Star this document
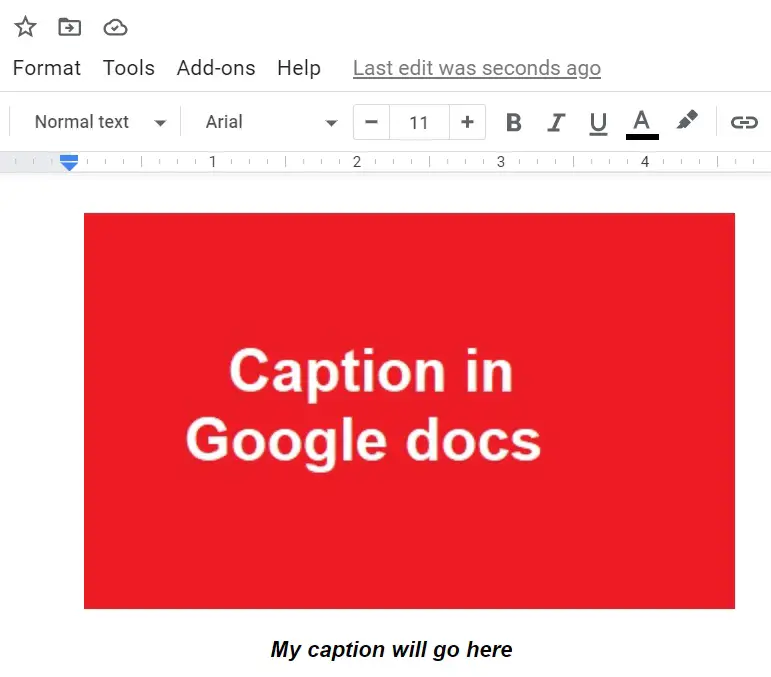Screen dimensions: 771x677 point(25,27)
